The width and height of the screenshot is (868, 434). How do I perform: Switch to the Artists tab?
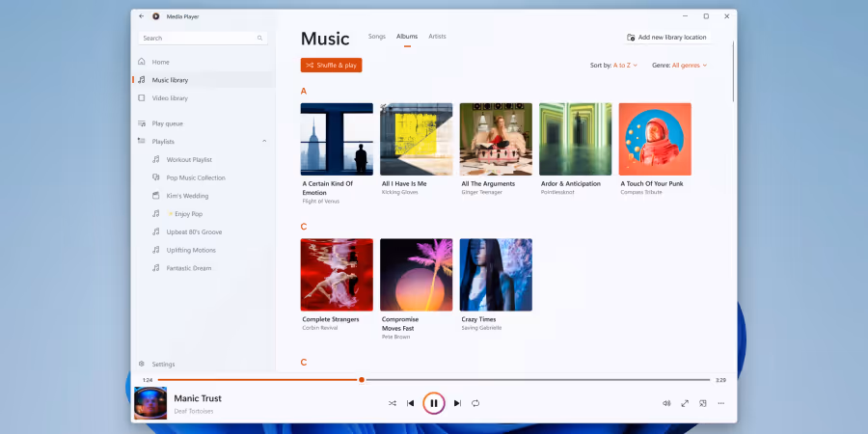coord(437,37)
